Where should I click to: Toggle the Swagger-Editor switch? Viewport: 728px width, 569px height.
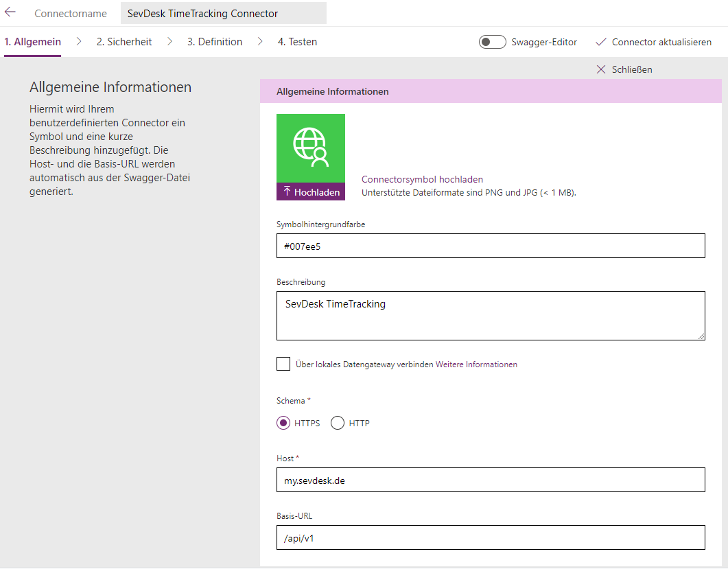492,42
